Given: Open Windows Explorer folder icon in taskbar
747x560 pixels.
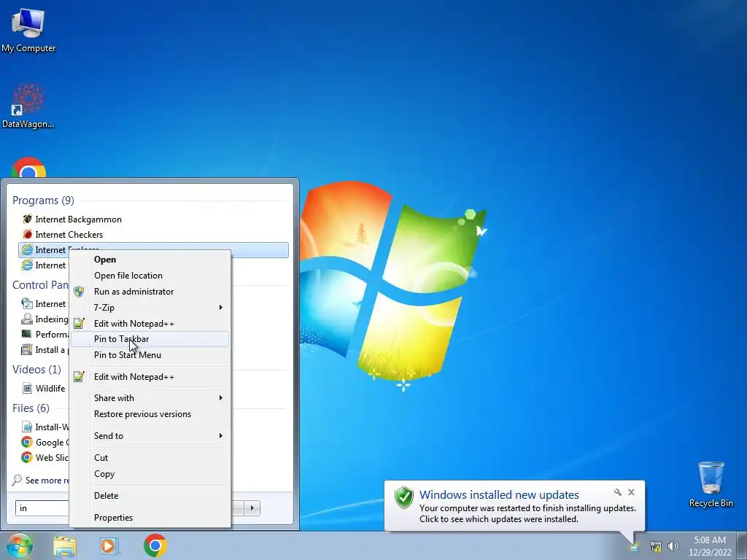Looking at the screenshot, I should (x=65, y=546).
